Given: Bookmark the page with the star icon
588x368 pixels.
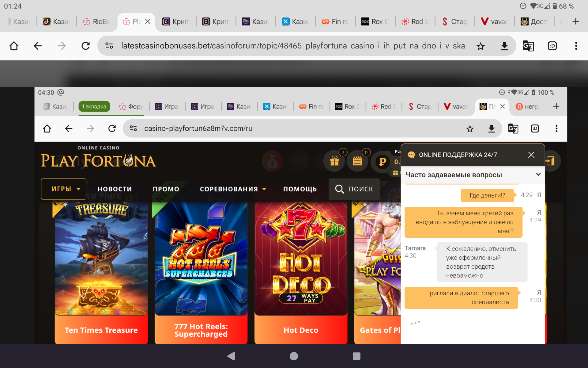Looking at the screenshot, I should click(481, 46).
